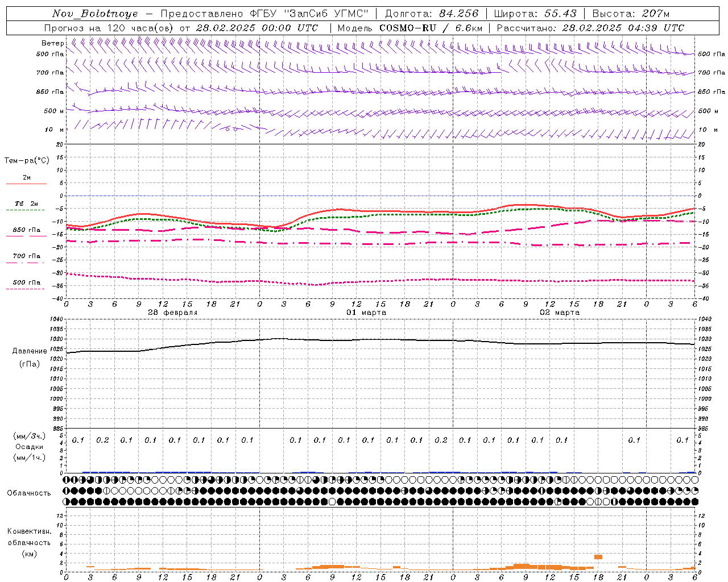728x582 pixels.
Task: Select the (мм/3ч.) precipitation unit label
Action: click(x=29, y=436)
